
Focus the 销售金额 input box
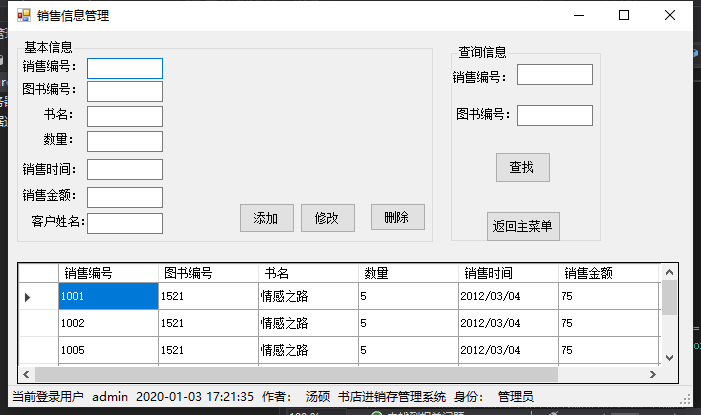click(125, 197)
